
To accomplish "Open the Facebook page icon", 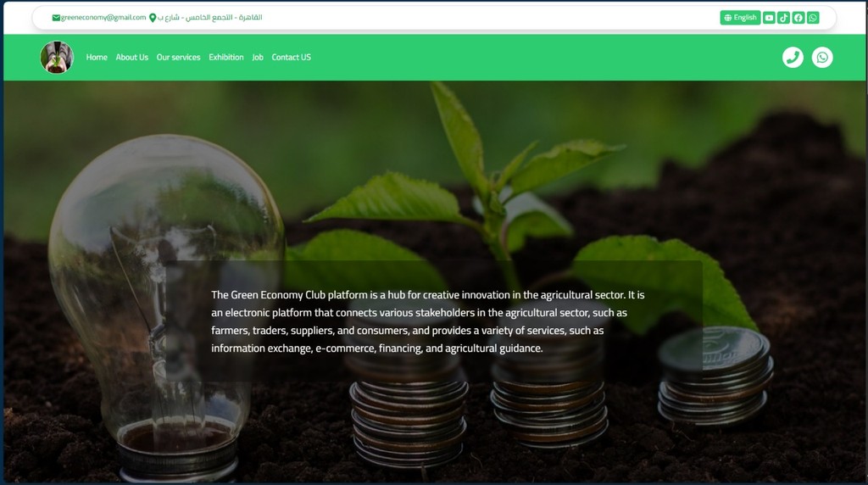I will click(x=798, y=18).
